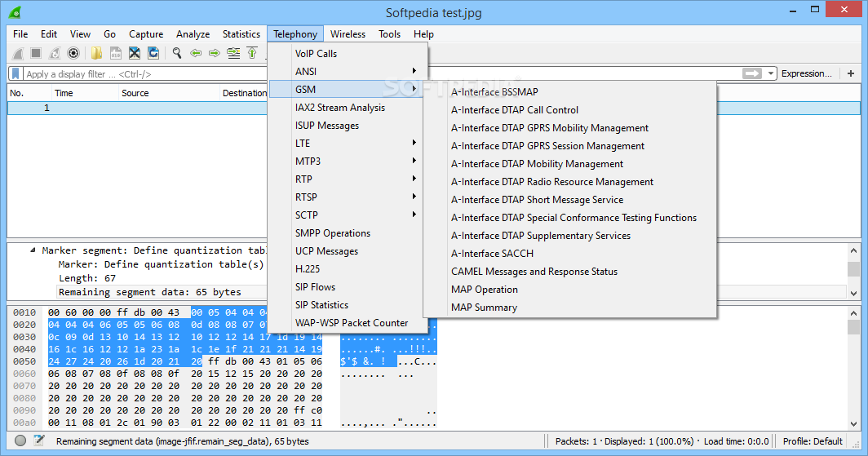Expand the MTP3 submenu
The image size is (868, 456).
point(348,161)
